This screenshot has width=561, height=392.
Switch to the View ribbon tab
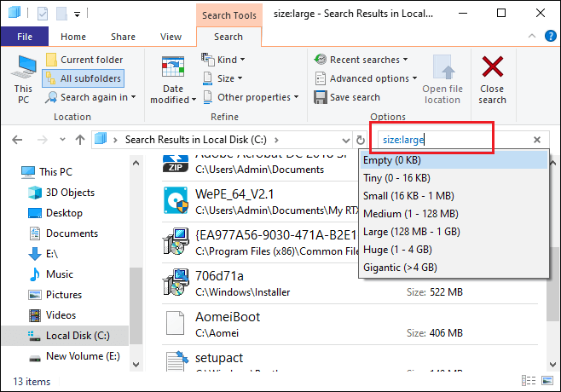click(x=171, y=37)
